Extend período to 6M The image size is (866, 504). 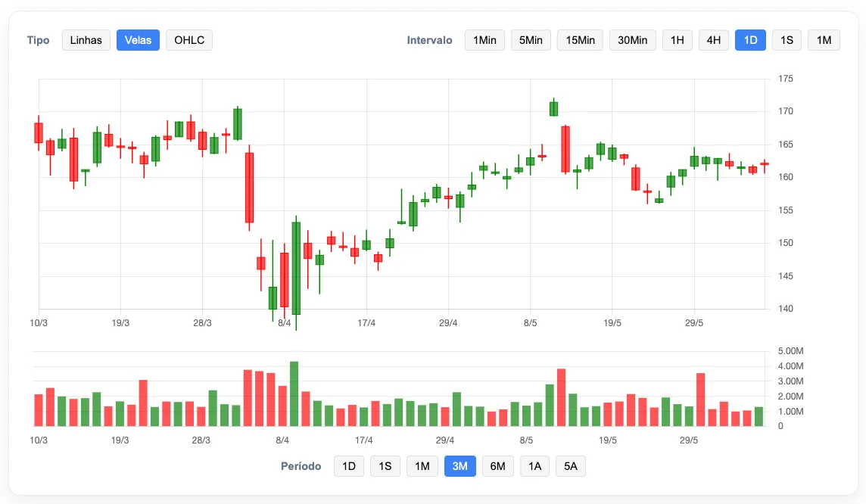tap(497, 465)
